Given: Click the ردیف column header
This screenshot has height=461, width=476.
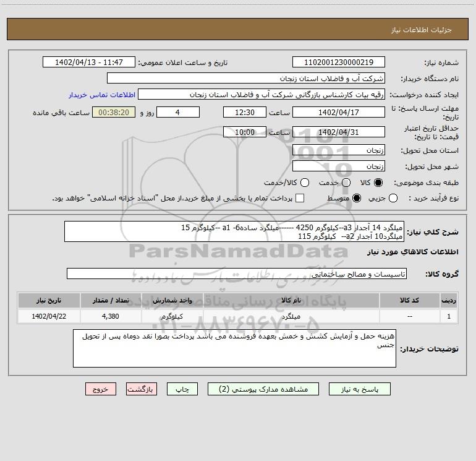Looking at the screenshot, I should (449, 300).
